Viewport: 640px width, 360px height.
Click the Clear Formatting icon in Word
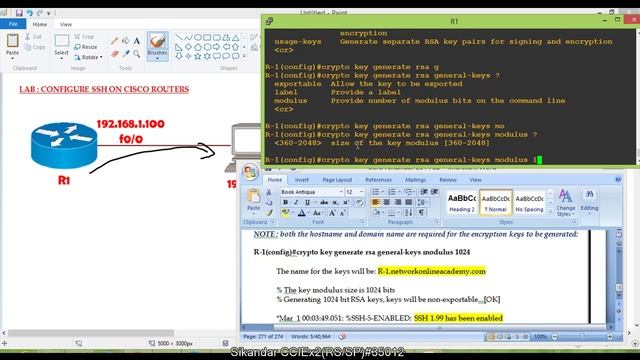click(359, 202)
